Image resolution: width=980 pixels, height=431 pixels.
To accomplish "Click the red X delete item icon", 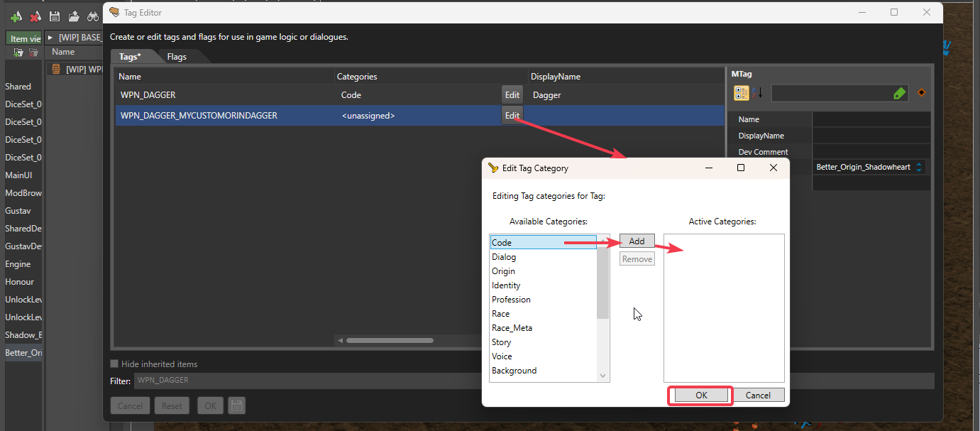I will 35,16.
